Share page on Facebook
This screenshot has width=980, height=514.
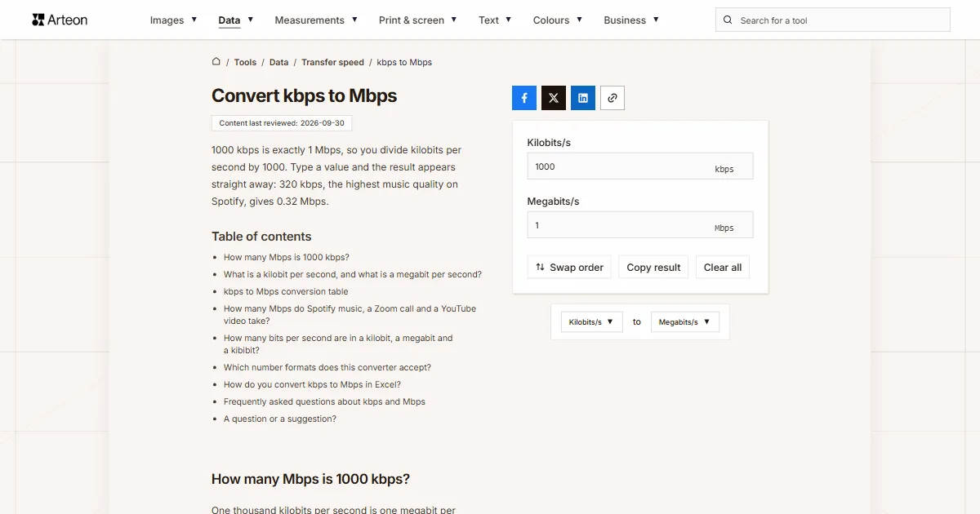pyautogui.click(x=524, y=98)
